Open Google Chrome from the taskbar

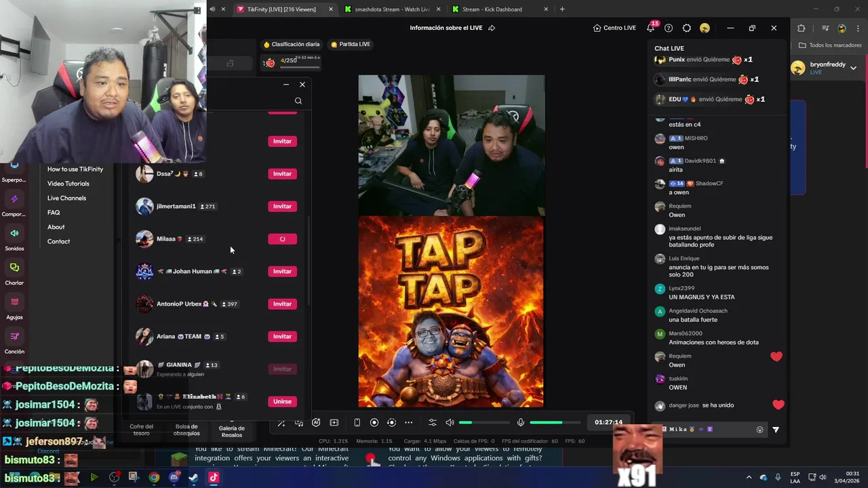[x=154, y=477]
